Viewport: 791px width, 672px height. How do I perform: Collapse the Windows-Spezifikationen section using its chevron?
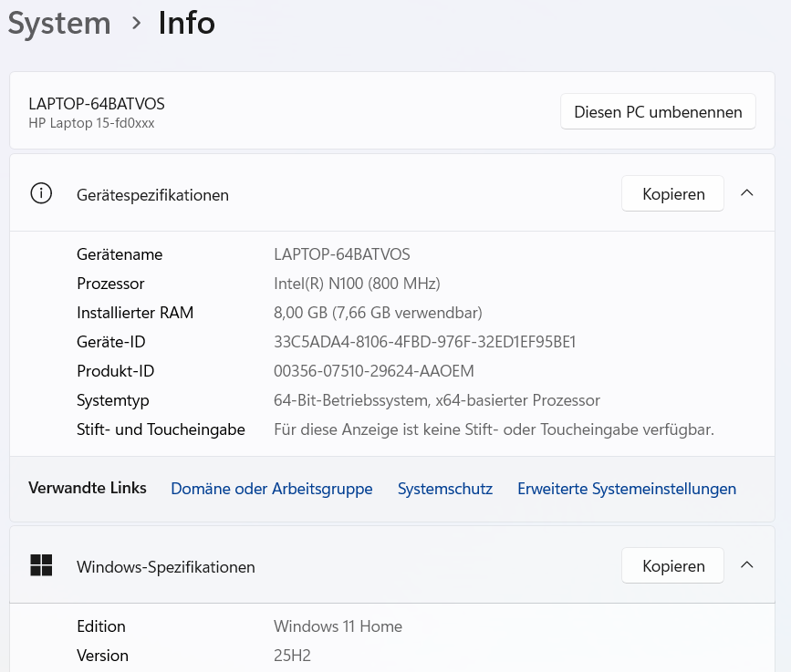pyautogui.click(x=746, y=565)
